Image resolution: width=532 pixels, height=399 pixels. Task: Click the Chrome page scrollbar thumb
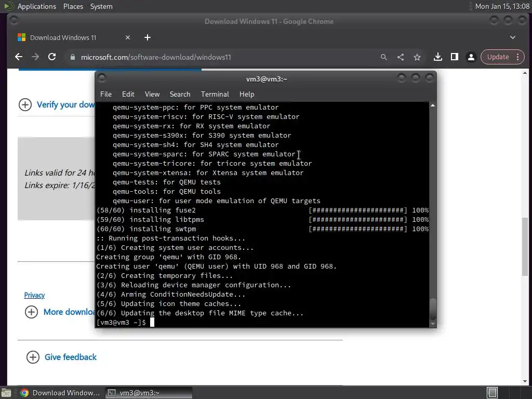click(525, 246)
